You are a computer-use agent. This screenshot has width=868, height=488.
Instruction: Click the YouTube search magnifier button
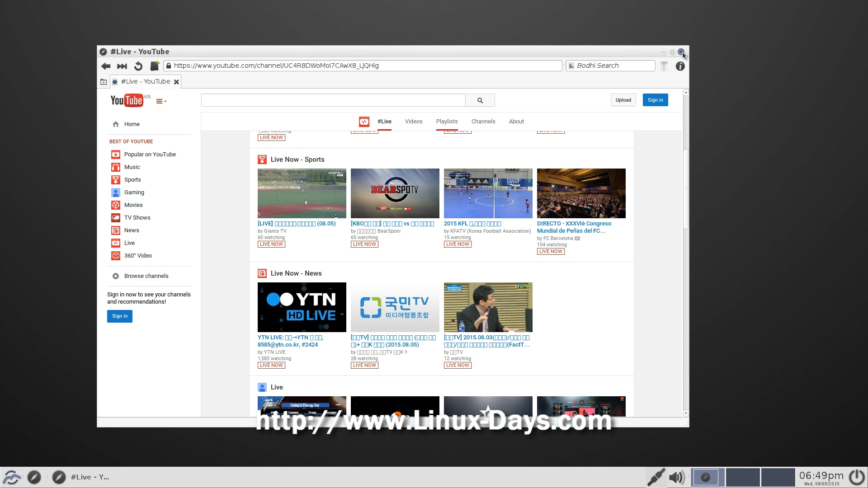(480, 100)
